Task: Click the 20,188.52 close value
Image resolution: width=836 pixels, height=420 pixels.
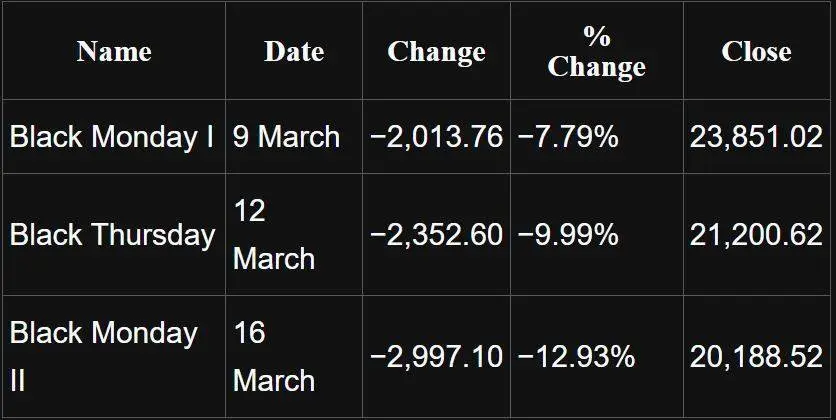Action: [756, 356]
